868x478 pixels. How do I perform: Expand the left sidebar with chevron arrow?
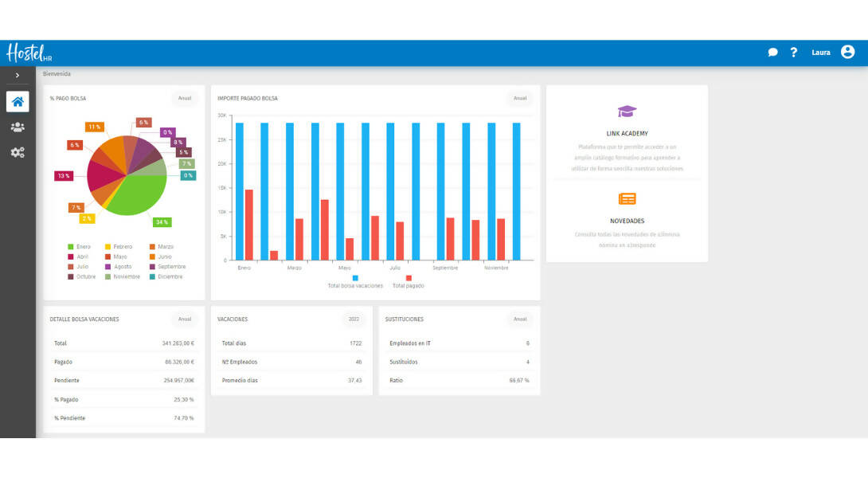[x=18, y=75]
